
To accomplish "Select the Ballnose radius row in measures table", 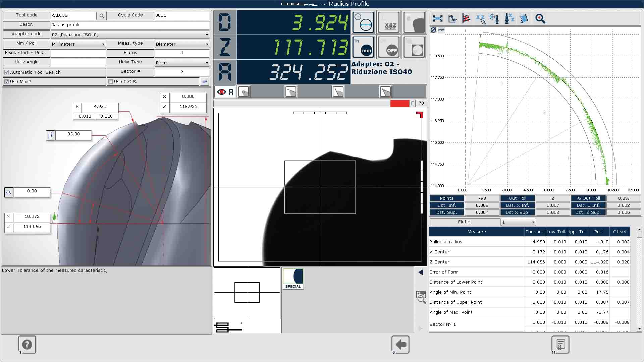I will 476,242.
